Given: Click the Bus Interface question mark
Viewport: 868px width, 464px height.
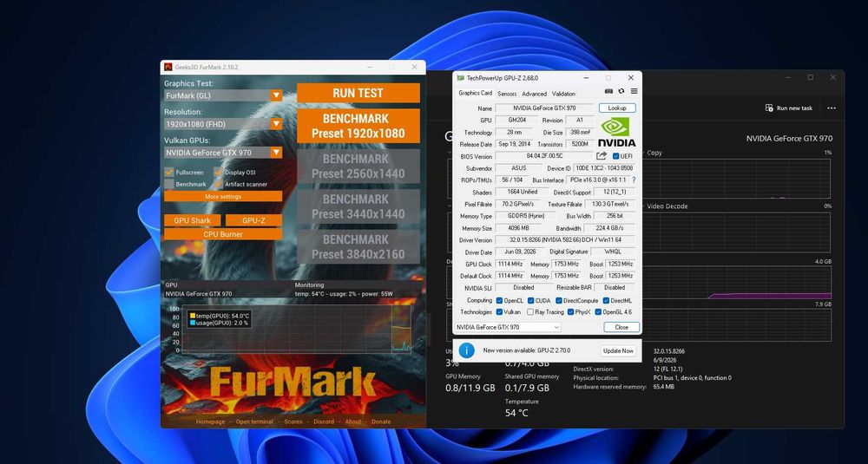Looking at the screenshot, I should point(634,180).
